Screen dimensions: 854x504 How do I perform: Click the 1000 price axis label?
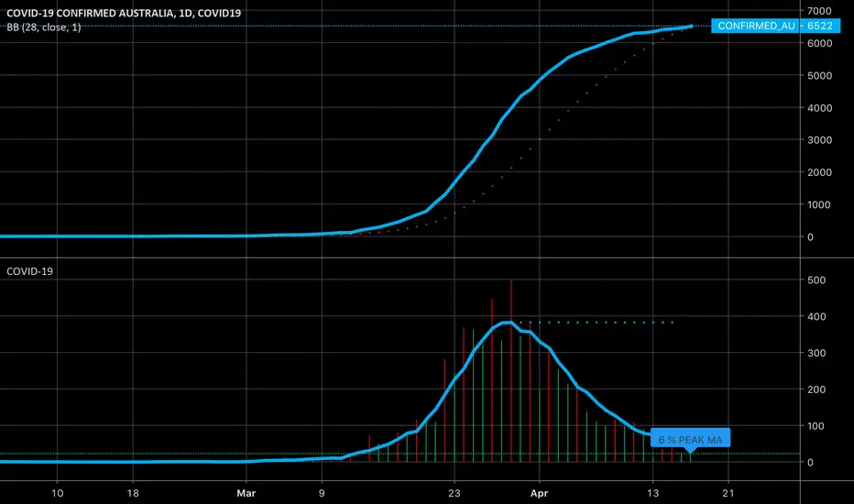(820, 205)
